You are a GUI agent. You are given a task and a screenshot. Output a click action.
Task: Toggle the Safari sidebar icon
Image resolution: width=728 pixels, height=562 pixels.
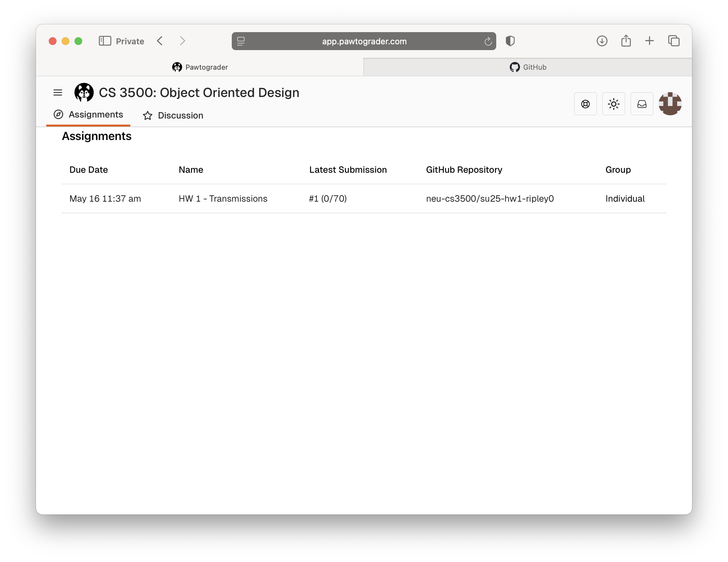pos(105,41)
